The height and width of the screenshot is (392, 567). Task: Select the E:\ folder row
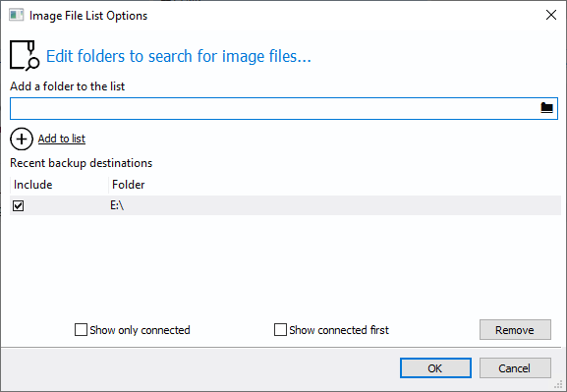pyautogui.click(x=285, y=205)
